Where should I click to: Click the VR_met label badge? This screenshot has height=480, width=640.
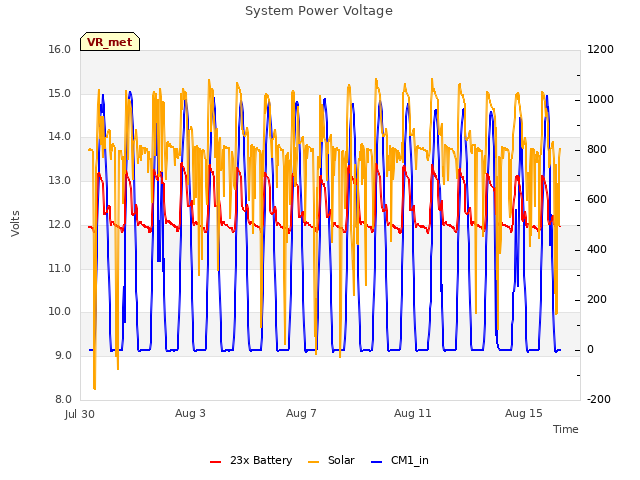tap(110, 42)
